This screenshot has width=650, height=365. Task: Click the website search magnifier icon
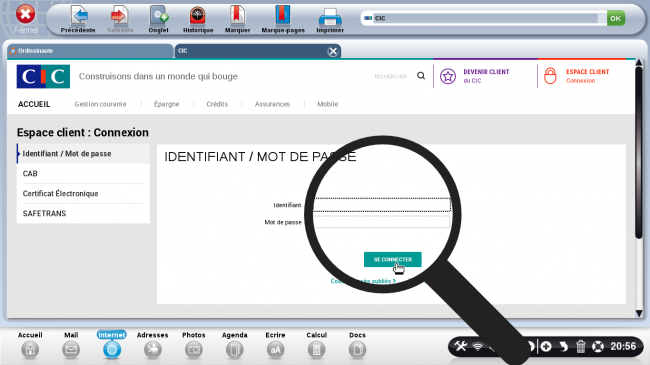coord(421,75)
